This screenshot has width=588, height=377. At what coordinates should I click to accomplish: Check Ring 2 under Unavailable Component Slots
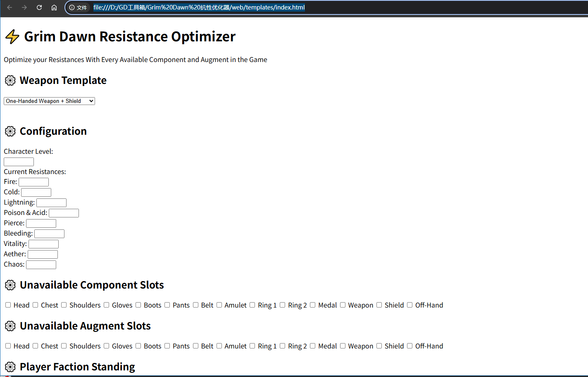(283, 305)
